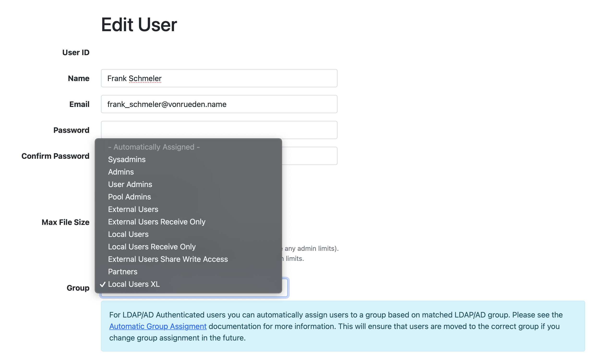
Task: Select the Partners group option
Action: (x=123, y=271)
